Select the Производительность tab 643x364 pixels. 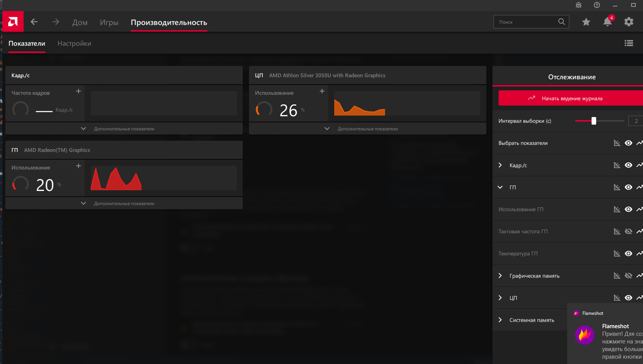pos(169,22)
